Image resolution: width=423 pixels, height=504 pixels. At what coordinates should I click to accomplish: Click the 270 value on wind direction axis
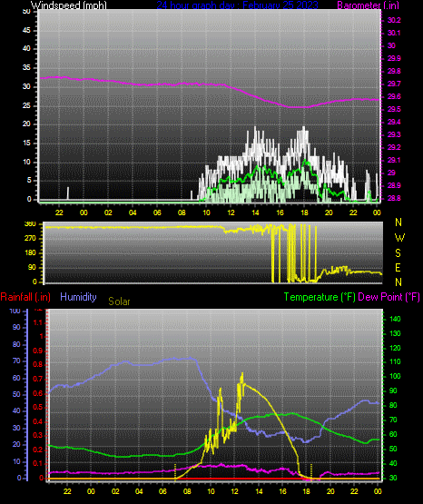(x=30, y=239)
